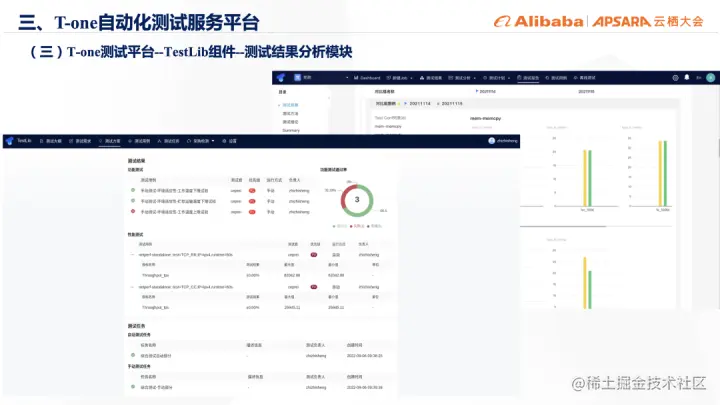The width and height of the screenshot is (720, 405).
Task: Open 测试用例 in TestLib navigation bar
Action: coord(139,141)
